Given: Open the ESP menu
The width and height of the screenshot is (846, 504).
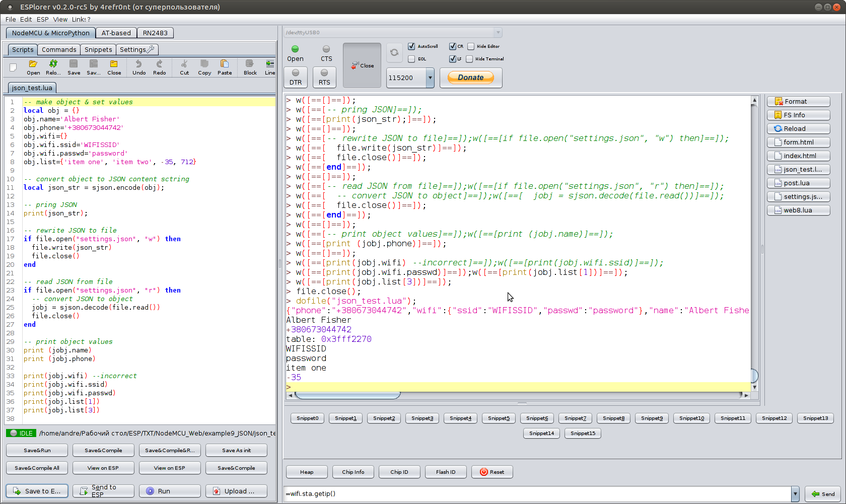Looking at the screenshot, I should click(x=42, y=20).
